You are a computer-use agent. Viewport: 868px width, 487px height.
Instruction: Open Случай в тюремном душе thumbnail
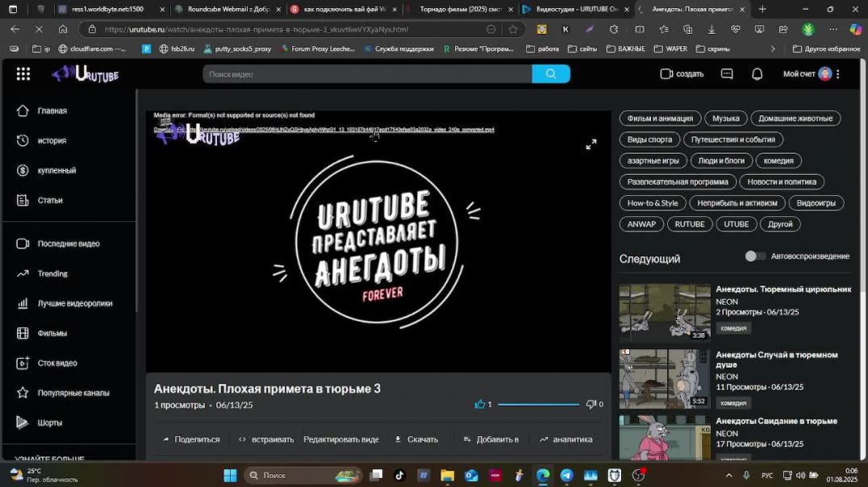(664, 378)
